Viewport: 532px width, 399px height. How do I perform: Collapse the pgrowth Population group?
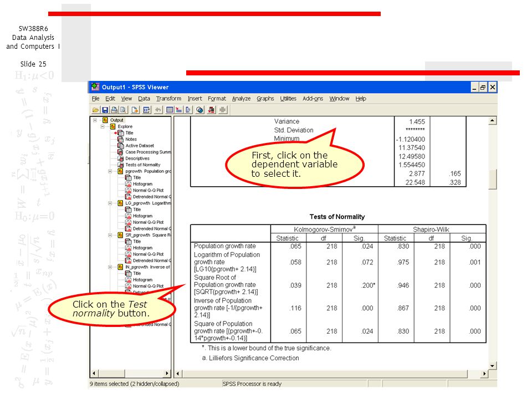(x=110, y=171)
